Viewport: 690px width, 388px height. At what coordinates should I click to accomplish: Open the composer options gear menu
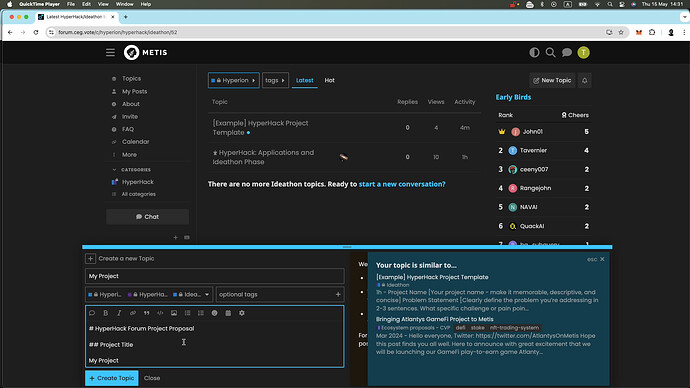pos(242,313)
